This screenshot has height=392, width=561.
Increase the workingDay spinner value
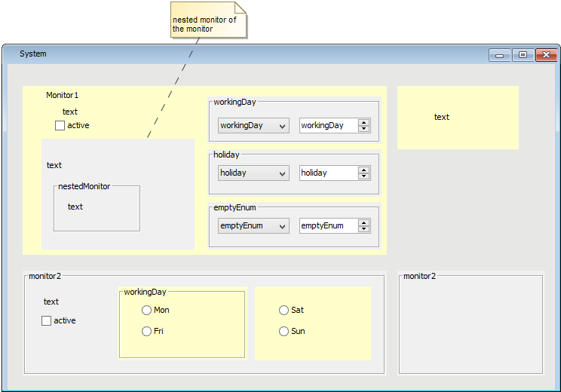(364, 123)
